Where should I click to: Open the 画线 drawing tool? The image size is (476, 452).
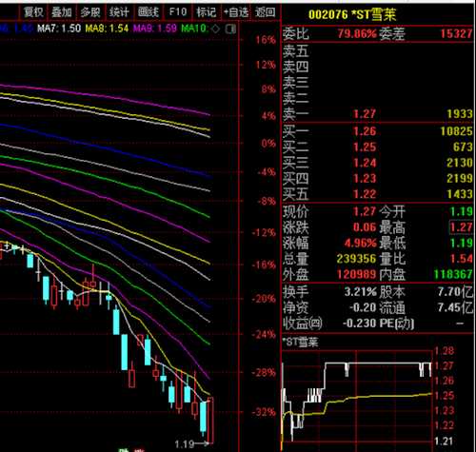[x=148, y=12]
